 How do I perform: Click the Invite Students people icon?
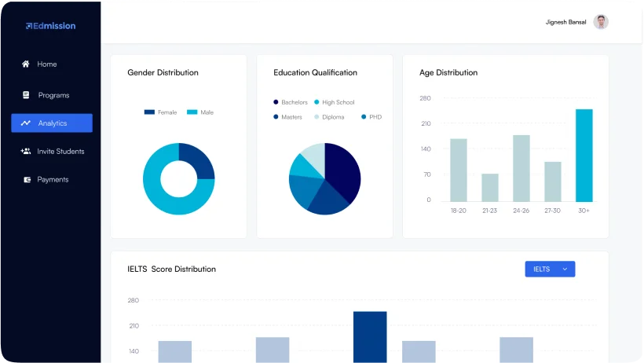pyautogui.click(x=25, y=152)
